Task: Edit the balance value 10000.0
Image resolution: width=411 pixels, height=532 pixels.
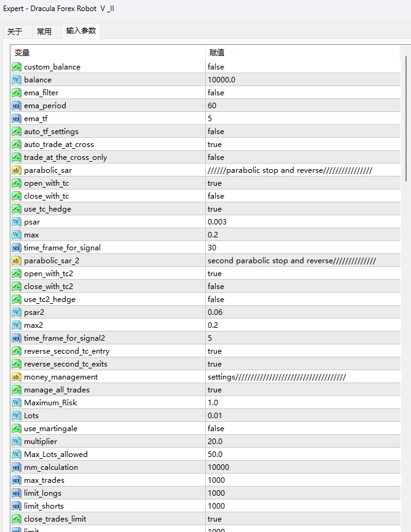Action: (222, 80)
